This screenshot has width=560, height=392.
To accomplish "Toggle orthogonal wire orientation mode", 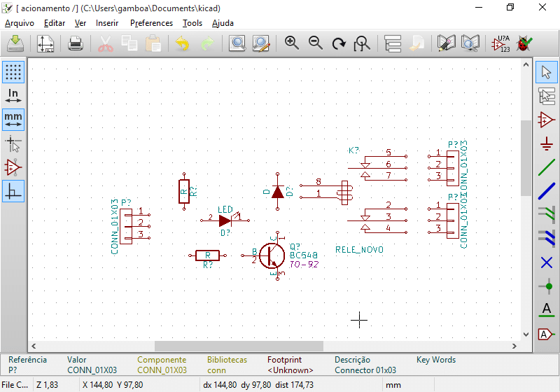I will click(13, 191).
